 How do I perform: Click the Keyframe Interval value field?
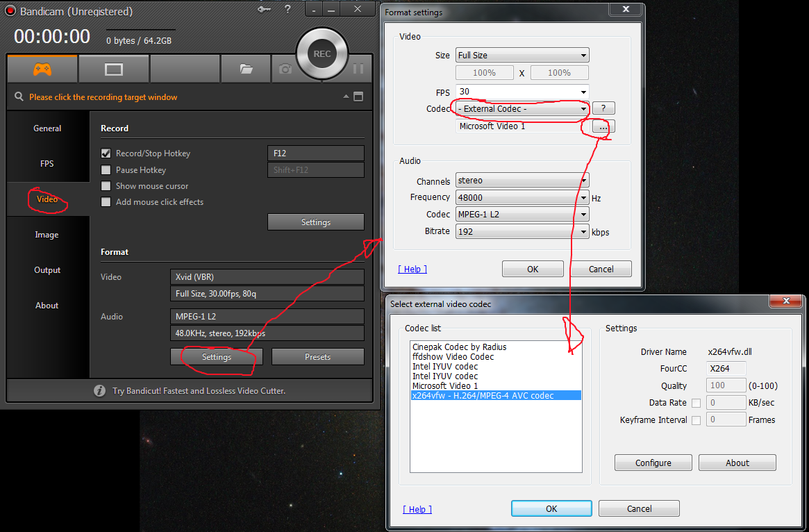point(726,419)
